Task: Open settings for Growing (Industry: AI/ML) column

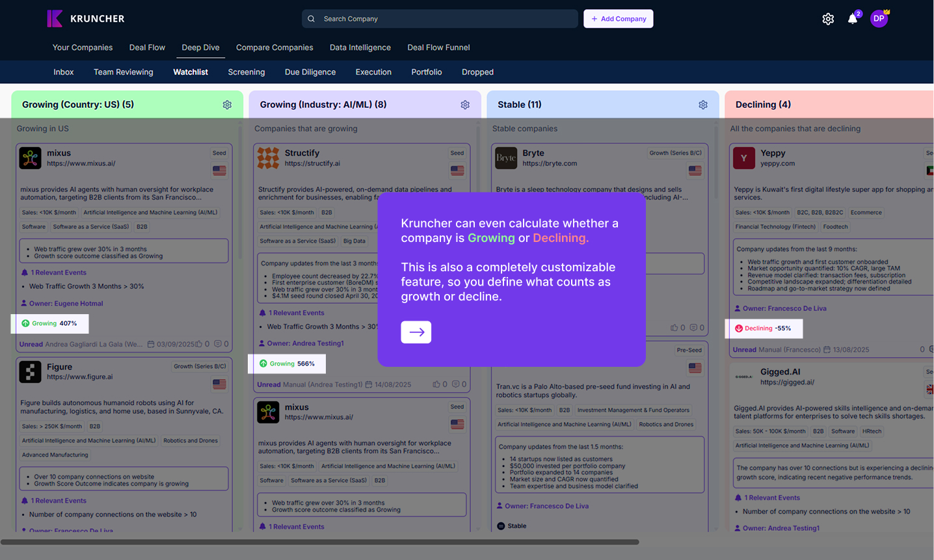Action: pyautogui.click(x=465, y=105)
